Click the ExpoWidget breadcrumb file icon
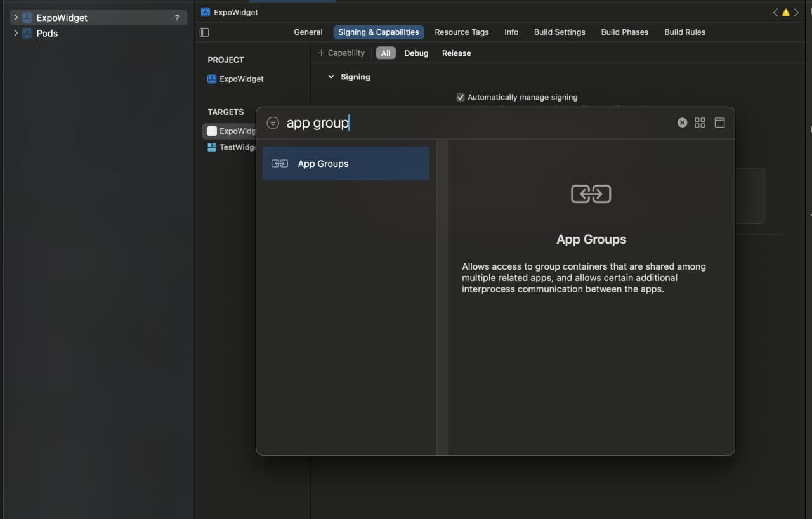Screen dimensions: 812x519 206,12
